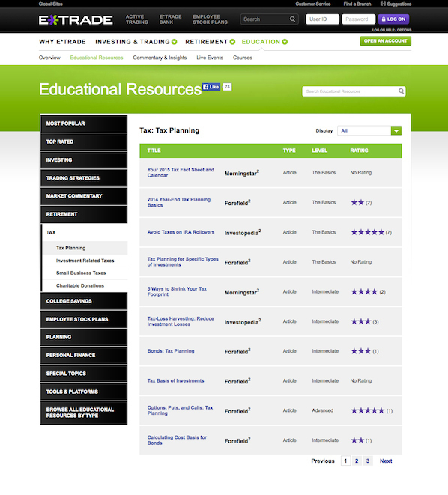The height and width of the screenshot is (495, 448).
Task: Select Live Events sub-tab
Action: (210, 58)
